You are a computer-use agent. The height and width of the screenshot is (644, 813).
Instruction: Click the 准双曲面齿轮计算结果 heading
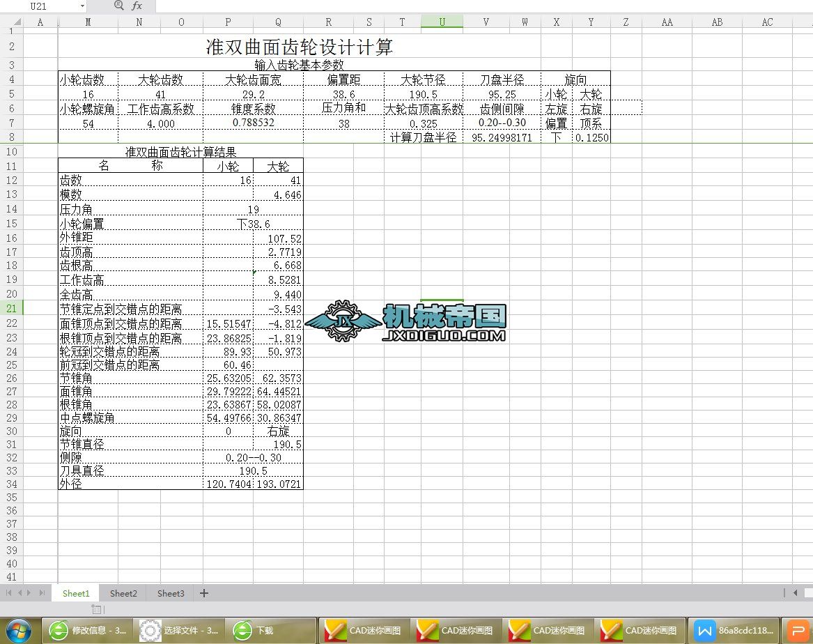pyautogui.click(x=180, y=152)
